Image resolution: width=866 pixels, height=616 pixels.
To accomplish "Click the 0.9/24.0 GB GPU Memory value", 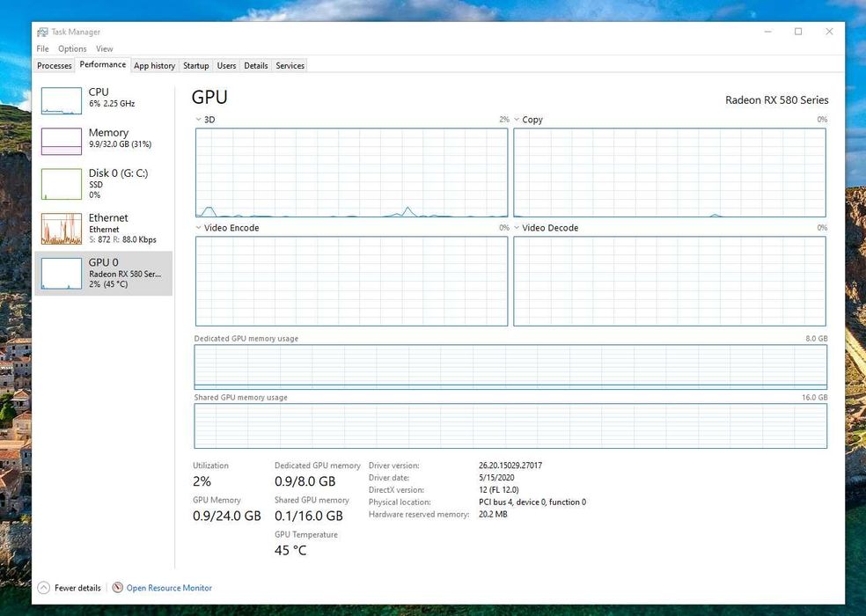I will point(226,516).
